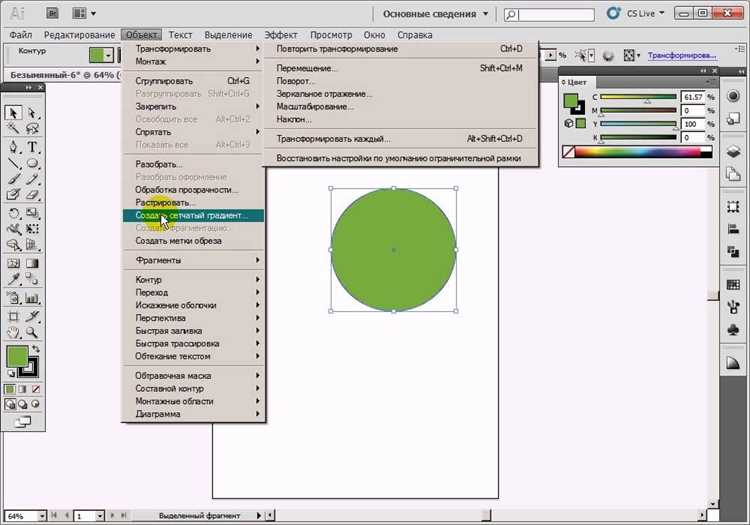Click Go to Bridge button in top bar
The width and height of the screenshot is (750, 525).
pos(52,13)
